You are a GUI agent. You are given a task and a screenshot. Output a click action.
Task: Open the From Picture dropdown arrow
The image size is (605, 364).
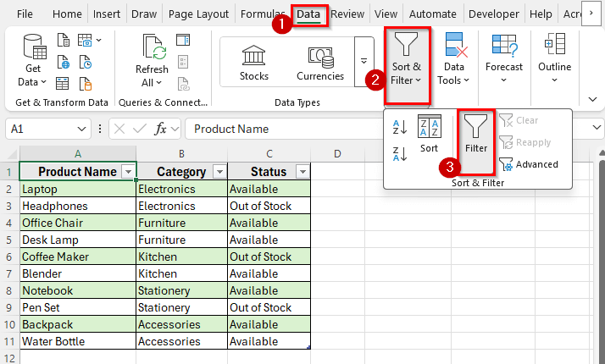click(x=99, y=40)
